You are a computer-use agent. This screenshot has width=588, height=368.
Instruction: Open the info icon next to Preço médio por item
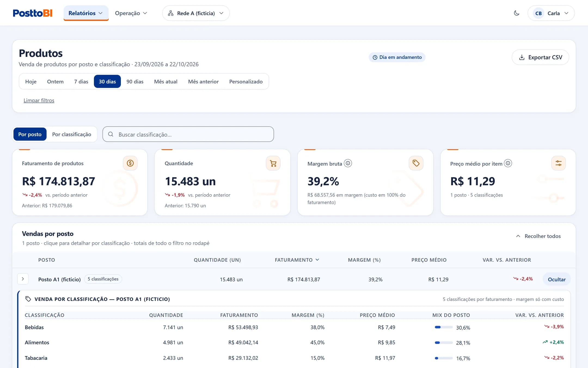[x=508, y=163]
